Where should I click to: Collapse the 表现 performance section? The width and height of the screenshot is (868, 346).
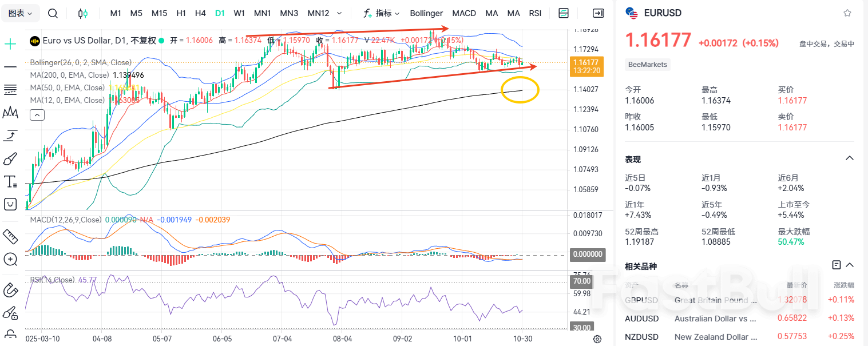click(x=849, y=158)
